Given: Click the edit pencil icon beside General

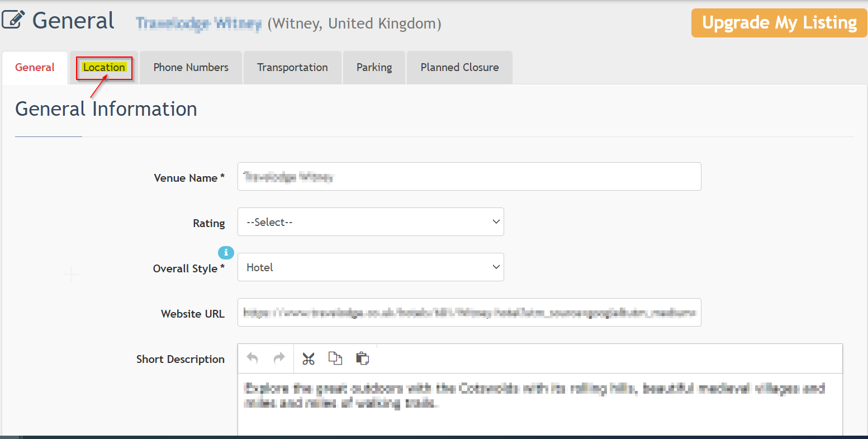Looking at the screenshot, I should [x=13, y=21].
